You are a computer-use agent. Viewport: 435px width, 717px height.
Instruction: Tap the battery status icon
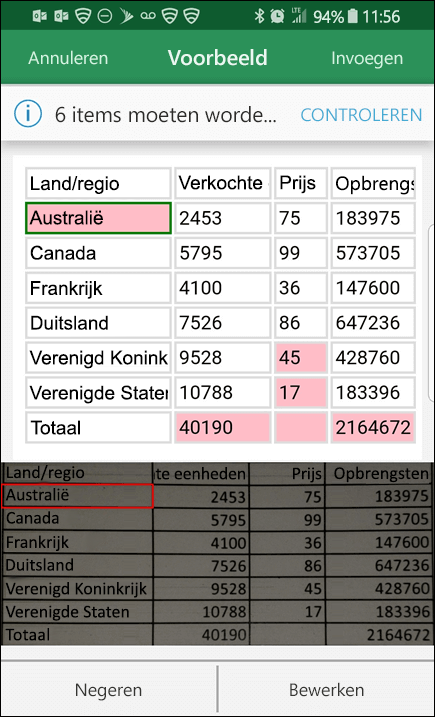353,17
